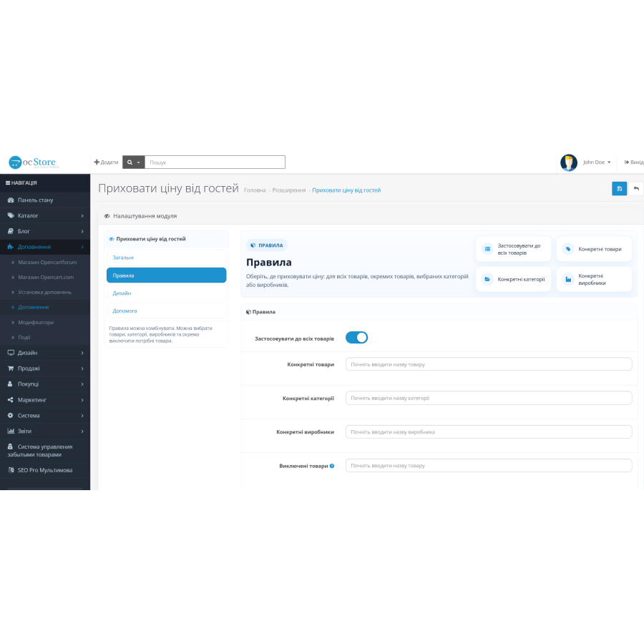This screenshot has width=644, height=644.
Task: Click the ПРАВИЛА badge cube icon
Action: coord(253,245)
